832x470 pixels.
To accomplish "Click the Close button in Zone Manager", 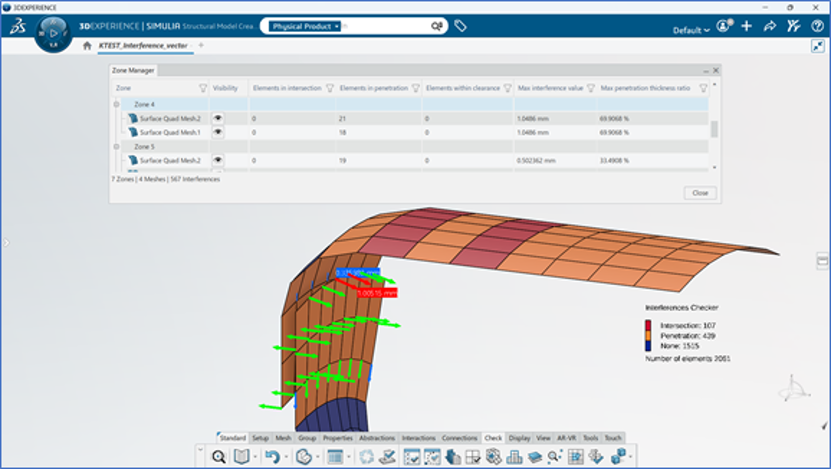I will [x=700, y=193].
